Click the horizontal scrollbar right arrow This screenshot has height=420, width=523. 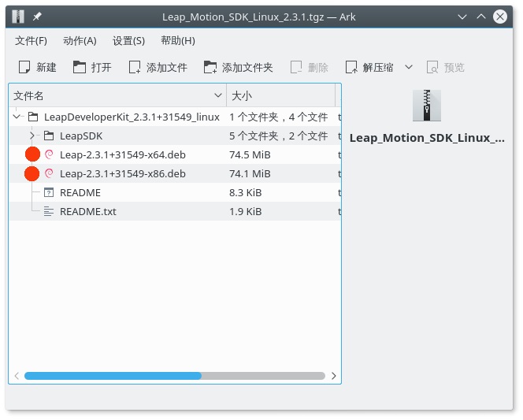click(x=333, y=376)
